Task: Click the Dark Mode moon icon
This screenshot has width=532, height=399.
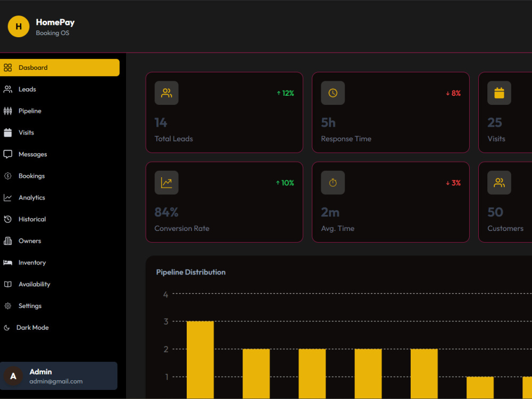Action: point(7,328)
